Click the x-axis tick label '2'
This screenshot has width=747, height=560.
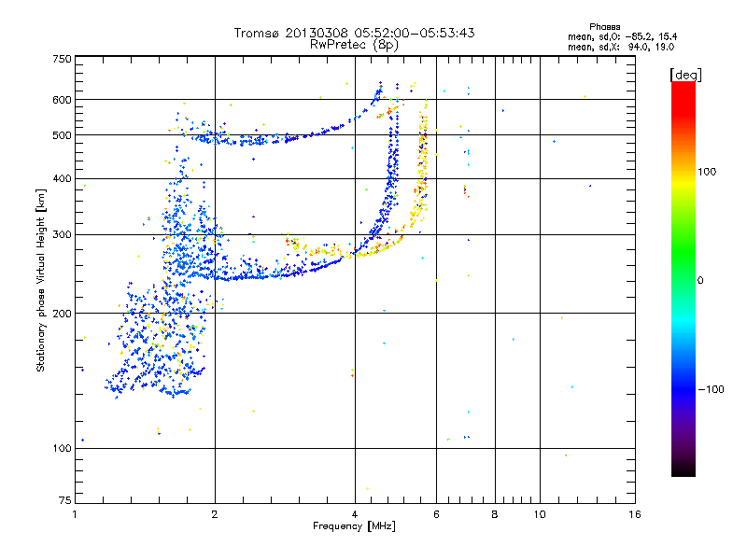[215, 514]
